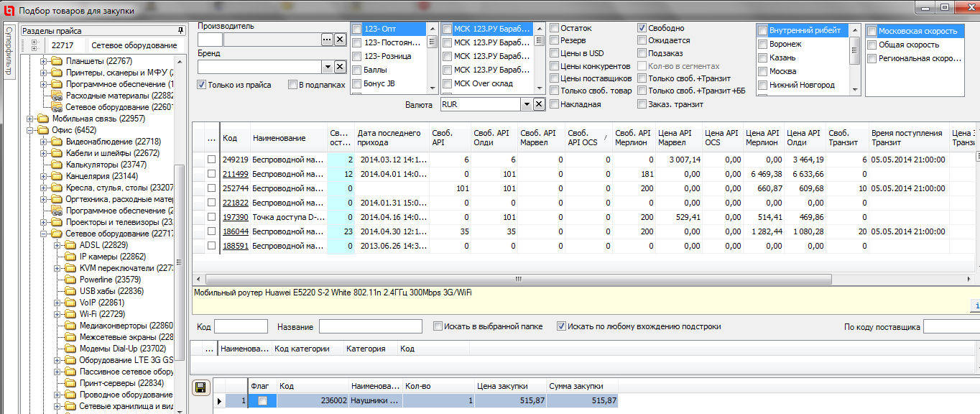Open product code link 197390
The height and width of the screenshot is (414, 980).
click(235, 217)
